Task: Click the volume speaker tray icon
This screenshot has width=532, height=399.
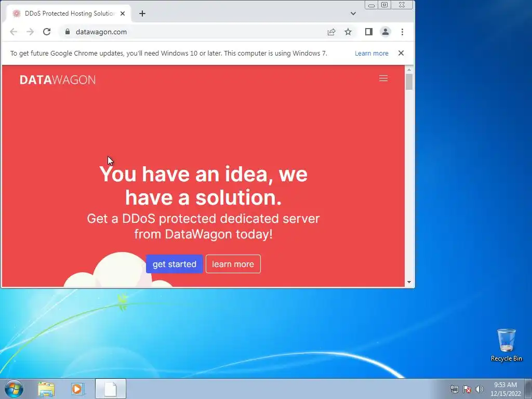Action: (x=480, y=389)
